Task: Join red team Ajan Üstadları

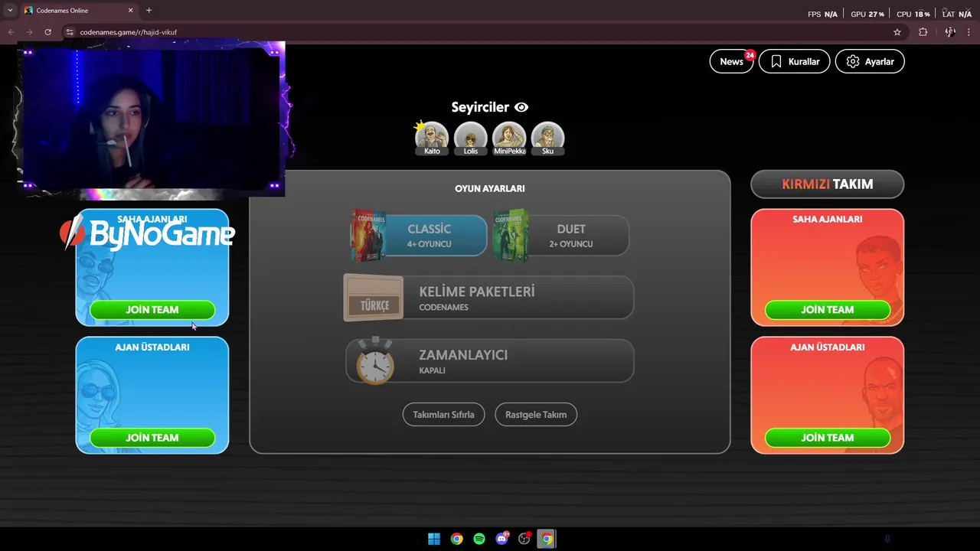Action: 828,438
